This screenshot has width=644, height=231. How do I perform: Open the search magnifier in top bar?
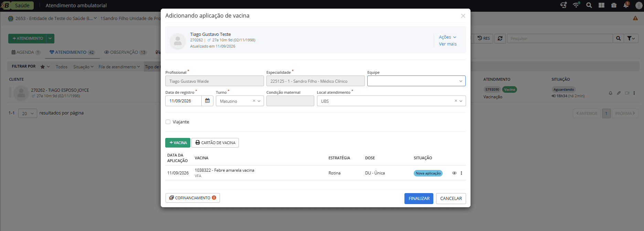tap(589, 5)
